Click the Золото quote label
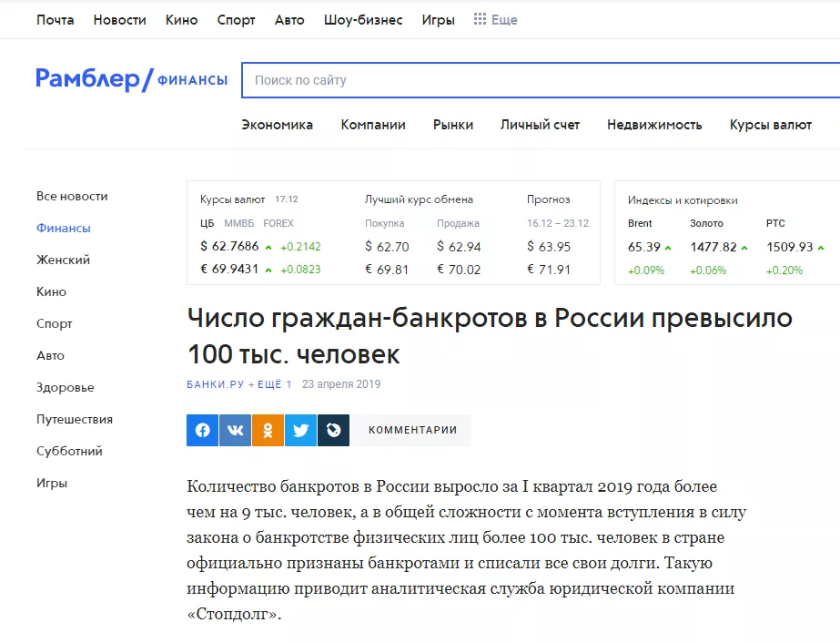This screenshot has width=840, height=643. pyautogui.click(x=706, y=223)
